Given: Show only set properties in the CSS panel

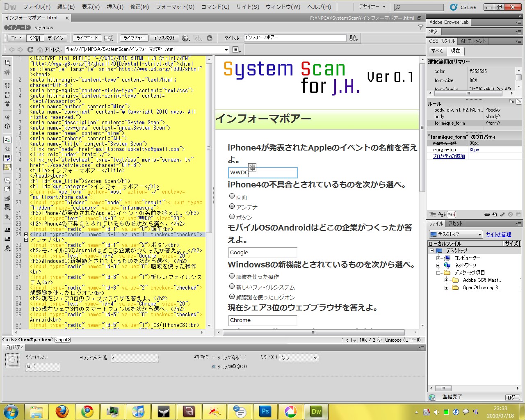Looking at the screenshot, I should coord(451,214).
